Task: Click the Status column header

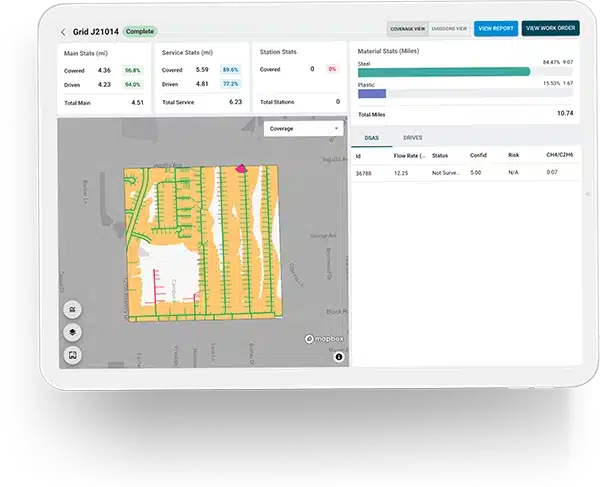Action: point(440,156)
